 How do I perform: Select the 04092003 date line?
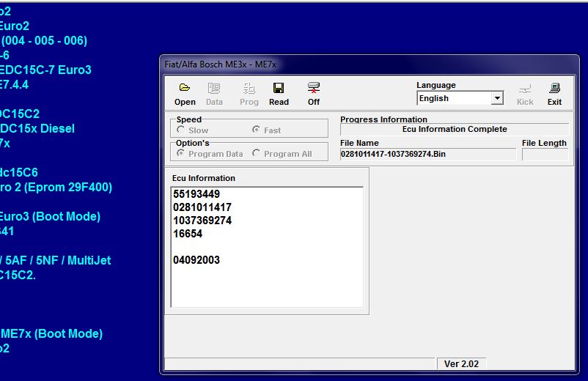point(196,260)
